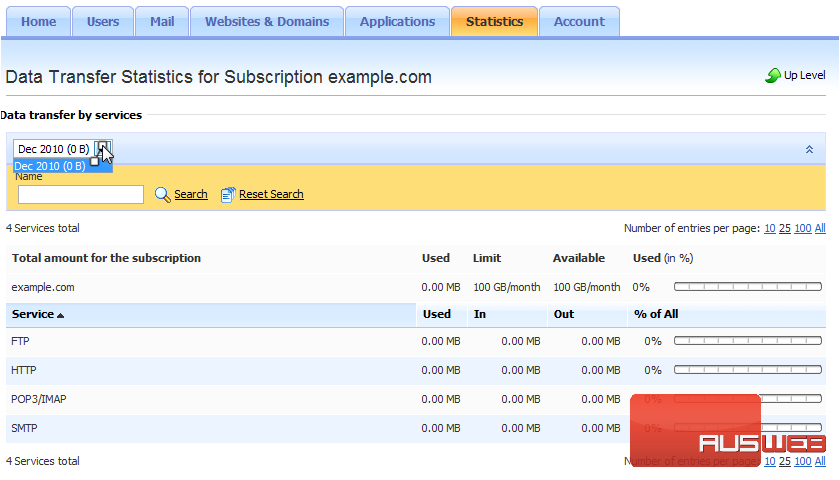Image resolution: width=840 pixels, height=480 pixels.
Task: Open the Dec 2010 month dropdown arrow
Action: pyautogui.click(x=104, y=149)
